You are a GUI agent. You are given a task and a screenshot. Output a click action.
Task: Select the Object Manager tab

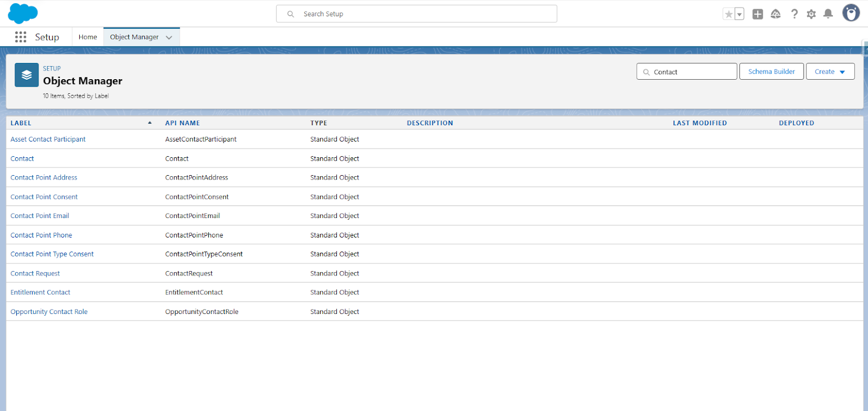coord(134,37)
